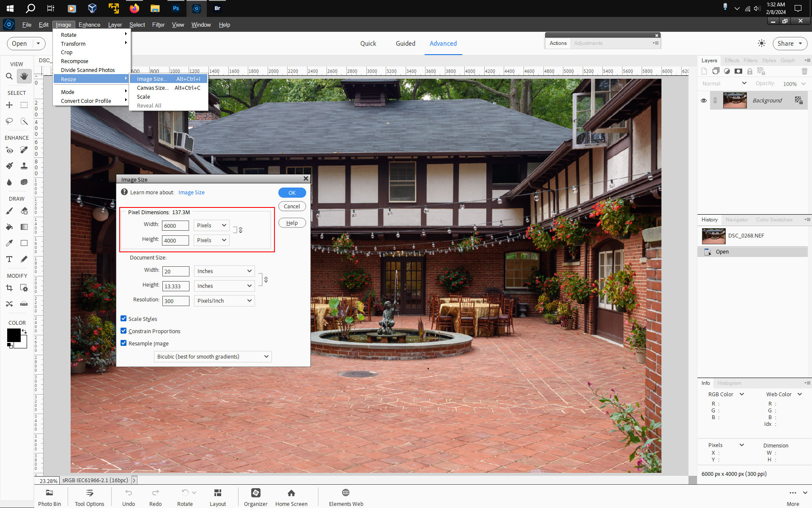Open Photoshop from the Windows taskbar
This screenshot has width=812, height=508.
pos(176,8)
